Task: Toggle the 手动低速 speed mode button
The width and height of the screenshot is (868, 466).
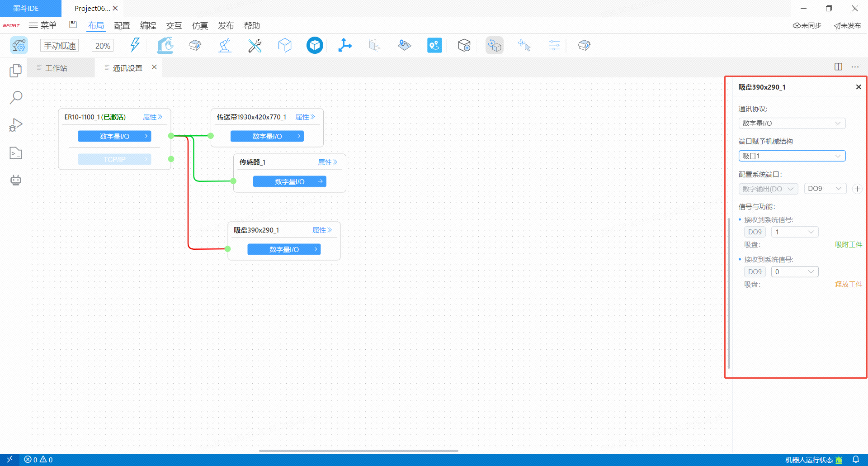Action: (x=60, y=46)
